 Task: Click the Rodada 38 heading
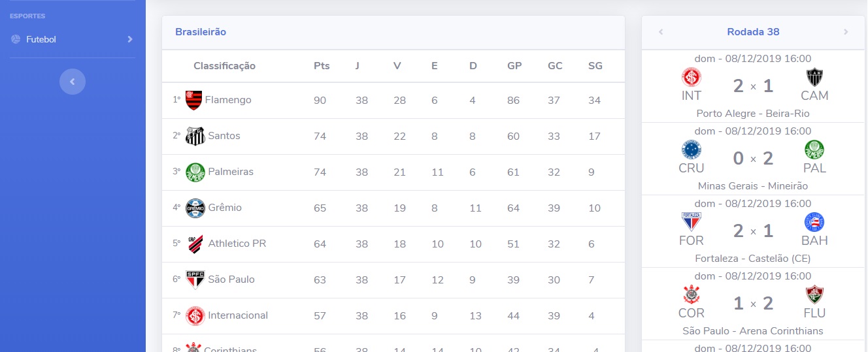click(x=753, y=32)
